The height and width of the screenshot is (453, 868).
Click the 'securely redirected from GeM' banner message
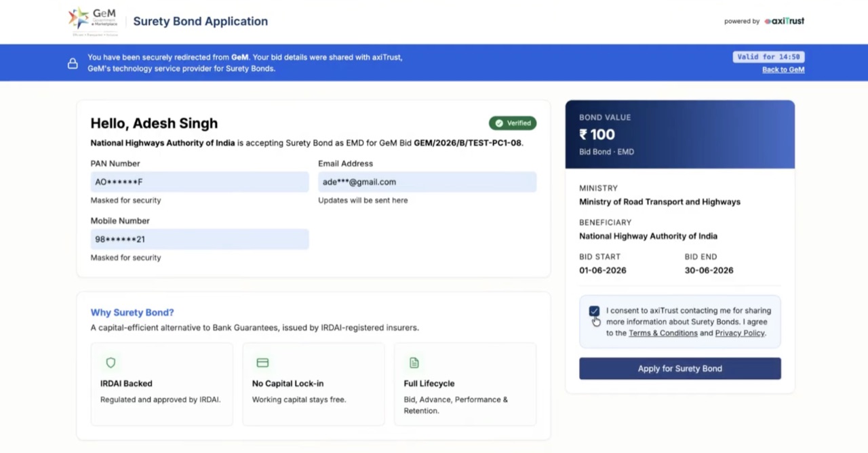pos(245,63)
